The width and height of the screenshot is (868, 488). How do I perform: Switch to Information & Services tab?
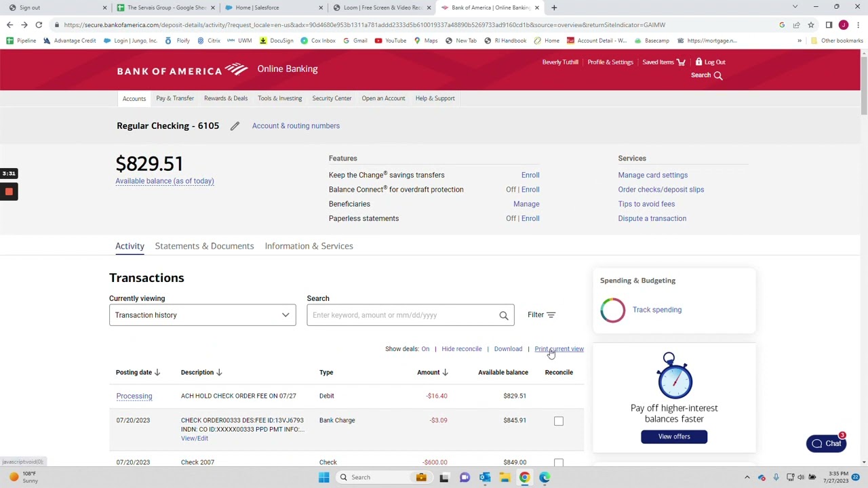(309, 246)
